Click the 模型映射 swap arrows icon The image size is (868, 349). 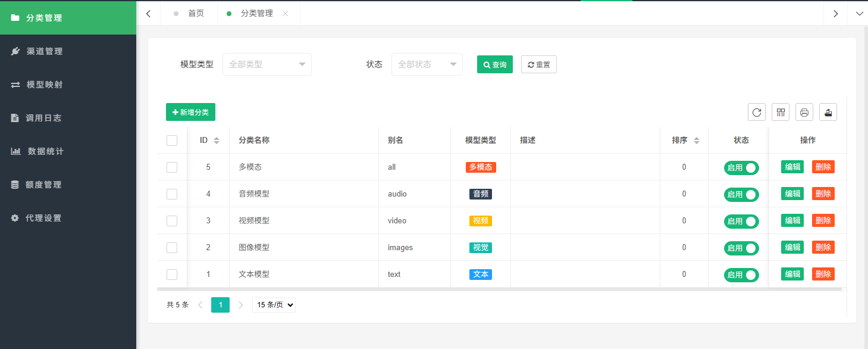pos(15,85)
